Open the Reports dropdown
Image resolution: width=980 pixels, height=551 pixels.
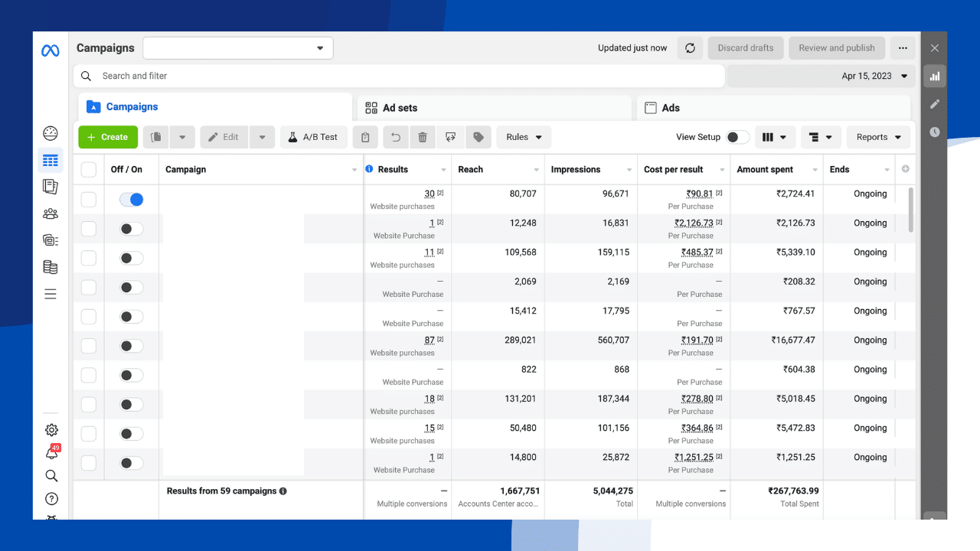[x=879, y=137]
